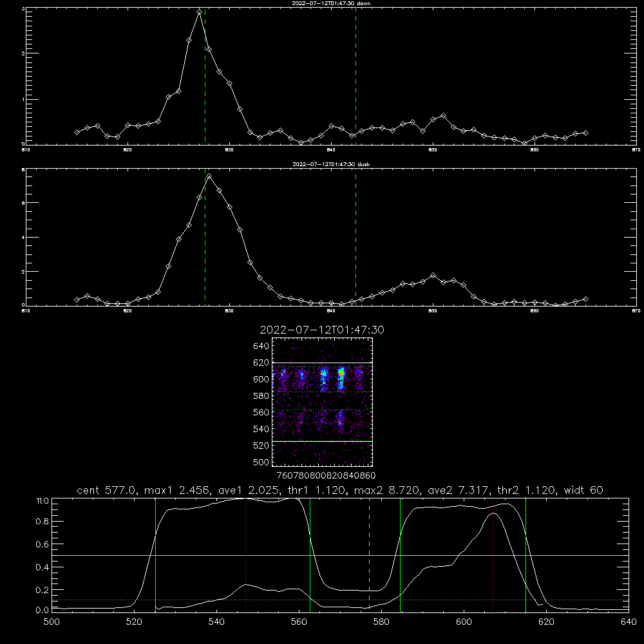
Task: Click the highest diamond marker in the dawn plot
Action: tap(199, 12)
